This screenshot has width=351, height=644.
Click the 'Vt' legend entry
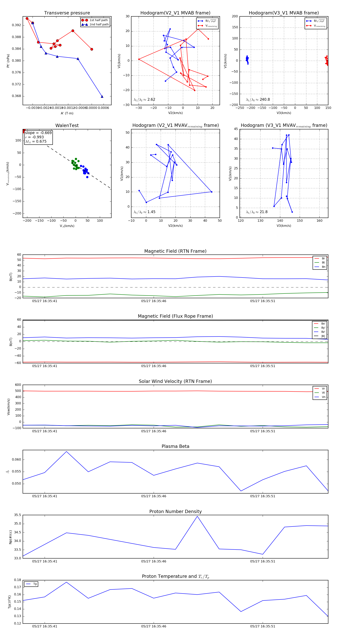320,393
